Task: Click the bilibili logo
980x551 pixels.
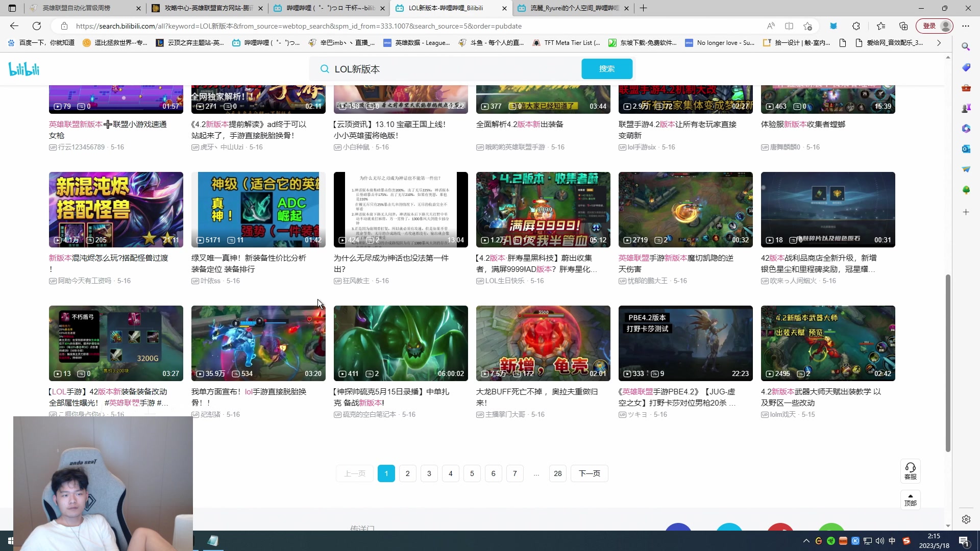Action: [24, 69]
